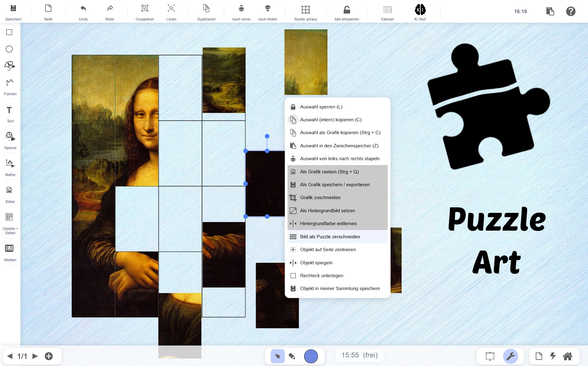Expand more shapes with triangle-heart icon
The height and width of the screenshot is (366, 588).
(x=10, y=65)
